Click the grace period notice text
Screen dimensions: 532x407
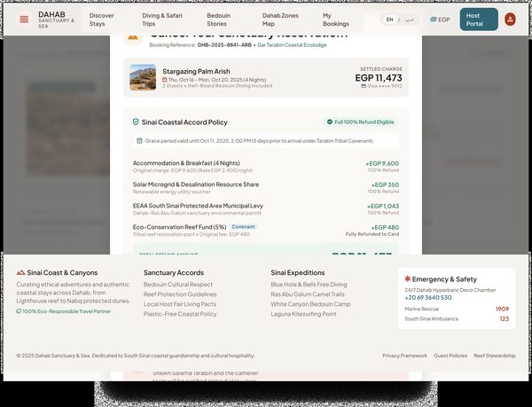(x=259, y=141)
